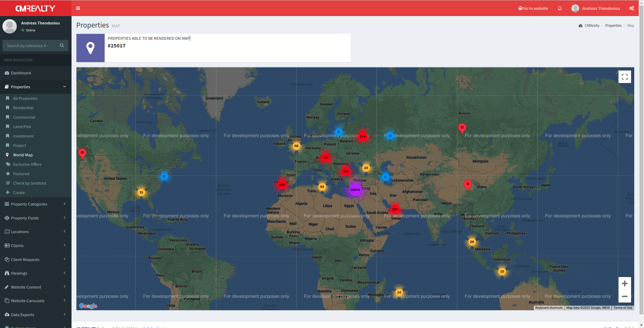Click the yellow 11 cluster in USA
The height and width of the screenshot is (328, 644).
tap(141, 192)
